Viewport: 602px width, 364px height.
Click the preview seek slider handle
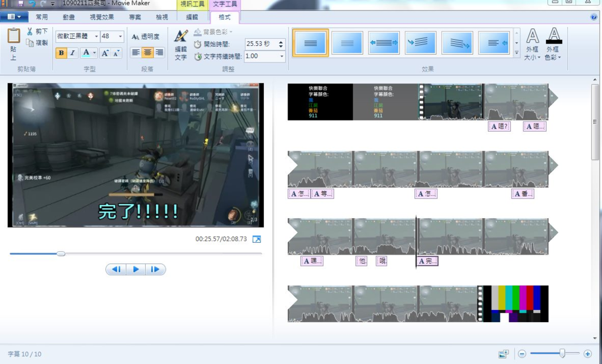[61, 253]
